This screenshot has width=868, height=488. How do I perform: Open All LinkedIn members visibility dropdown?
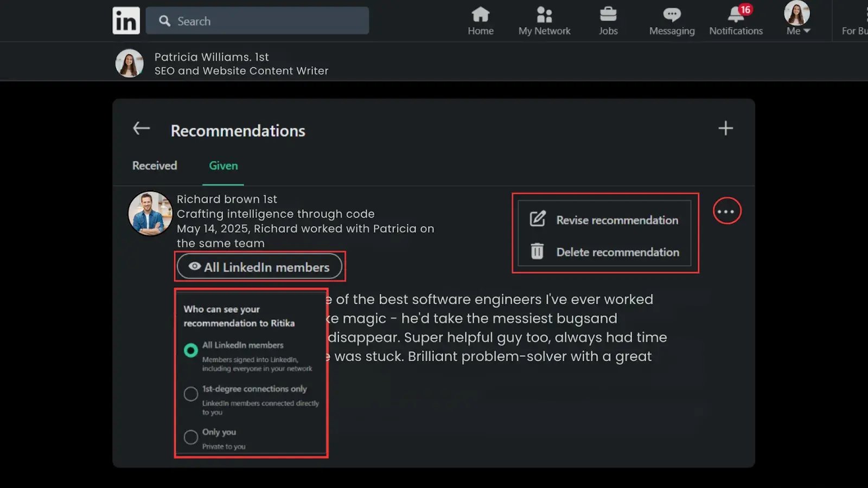259,267
